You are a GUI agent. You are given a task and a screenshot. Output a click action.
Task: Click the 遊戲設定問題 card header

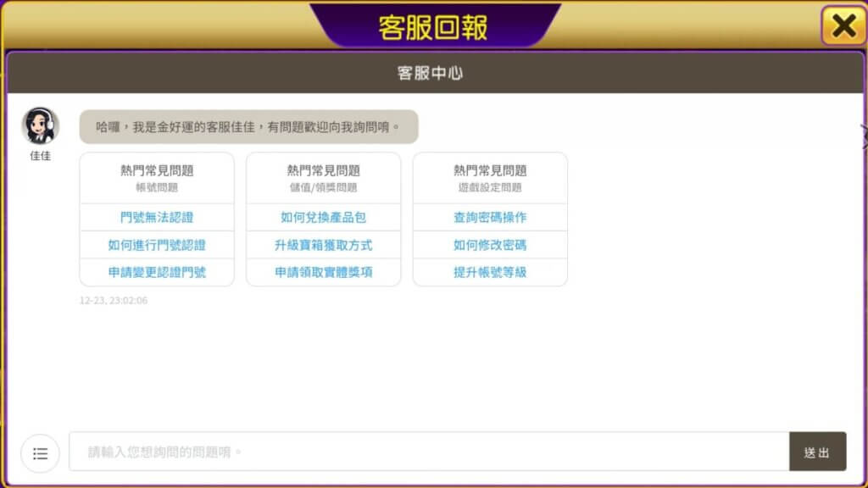(490, 179)
